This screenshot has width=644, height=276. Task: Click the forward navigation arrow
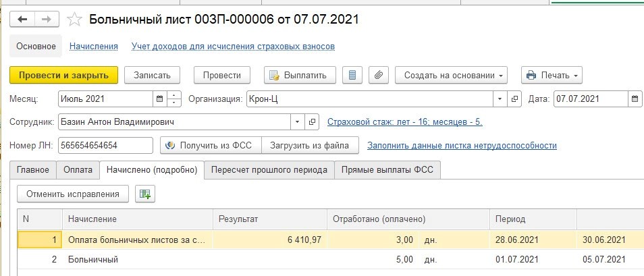47,20
